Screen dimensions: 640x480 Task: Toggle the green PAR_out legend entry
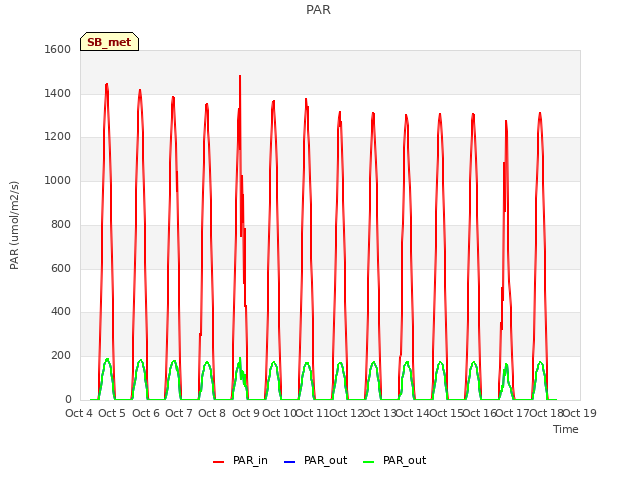pyautogui.click(x=395, y=460)
